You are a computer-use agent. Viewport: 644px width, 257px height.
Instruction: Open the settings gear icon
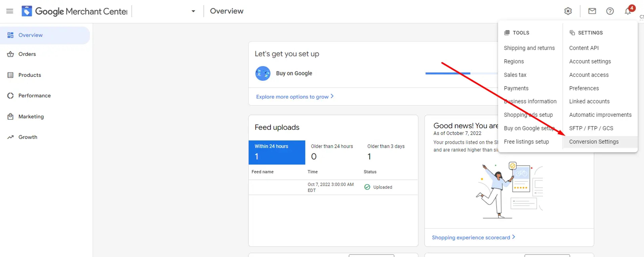pyautogui.click(x=568, y=11)
